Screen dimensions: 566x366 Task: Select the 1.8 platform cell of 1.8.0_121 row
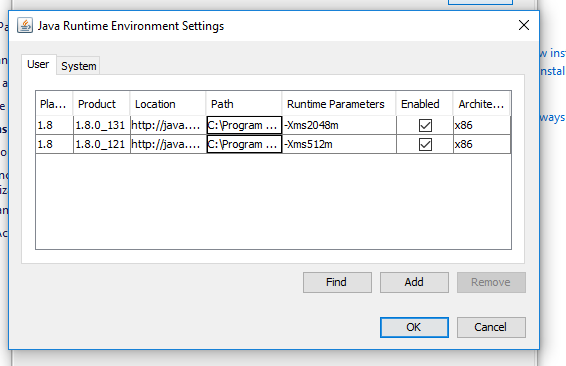click(x=55, y=144)
